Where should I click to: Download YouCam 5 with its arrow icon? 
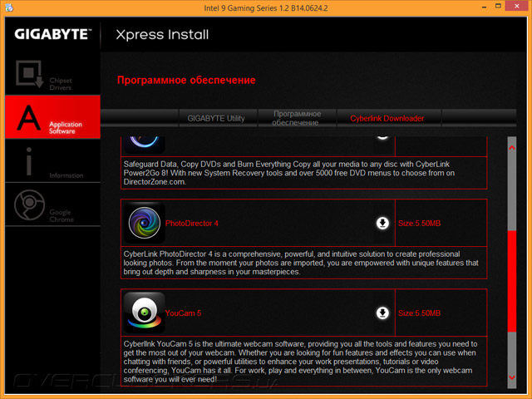click(382, 313)
